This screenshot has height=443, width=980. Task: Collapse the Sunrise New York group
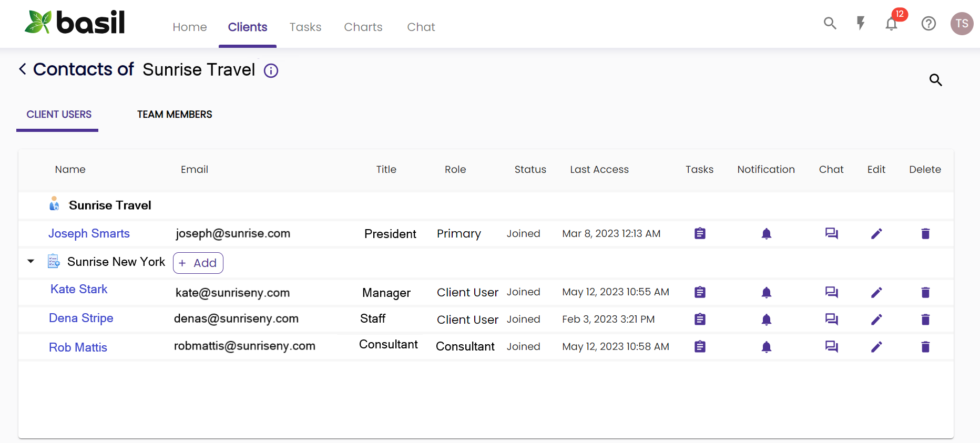[x=31, y=261]
